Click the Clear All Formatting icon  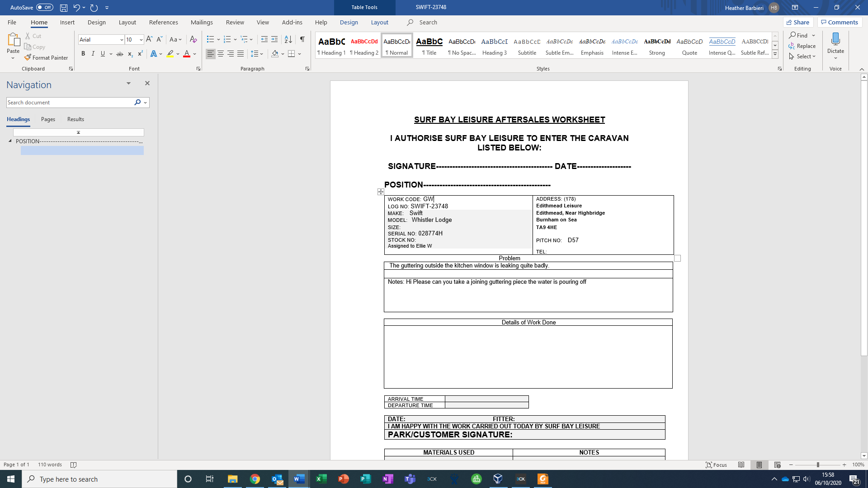click(x=193, y=39)
